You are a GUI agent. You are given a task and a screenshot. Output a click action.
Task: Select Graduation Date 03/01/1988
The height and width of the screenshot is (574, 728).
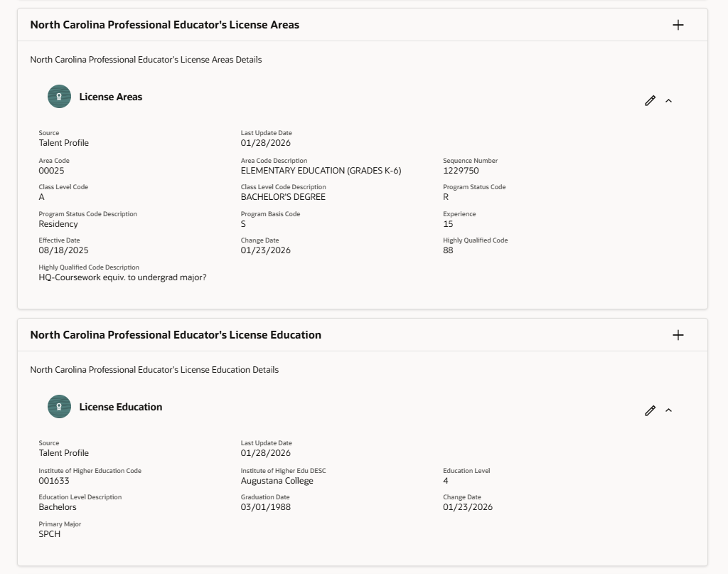(266, 507)
